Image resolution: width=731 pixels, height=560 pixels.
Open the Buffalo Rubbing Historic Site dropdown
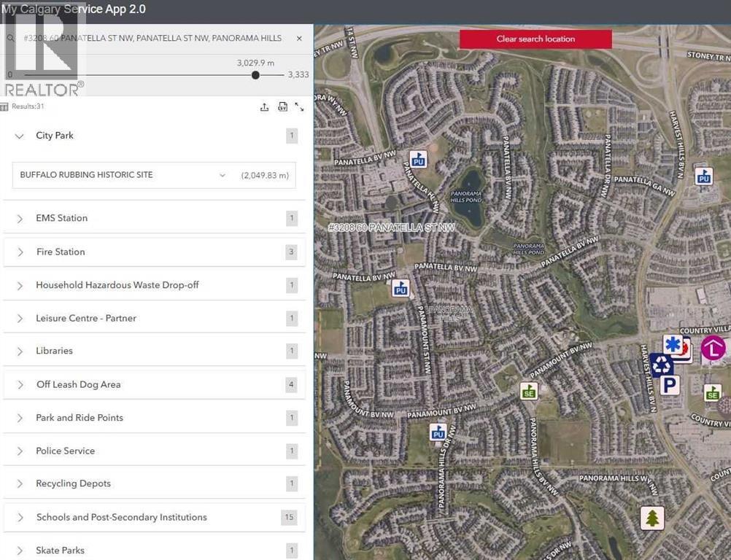tap(223, 175)
